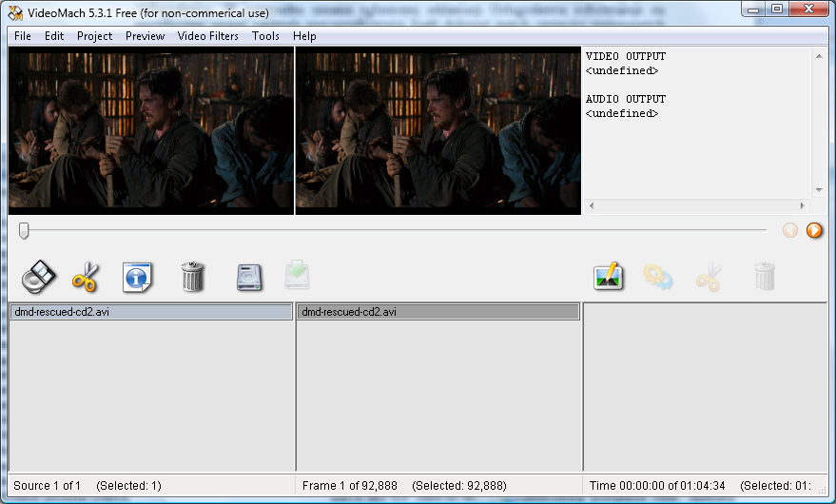This screenshot has height=504, width=836.
Task: Open the Tools menu
Action: [265, 36]
